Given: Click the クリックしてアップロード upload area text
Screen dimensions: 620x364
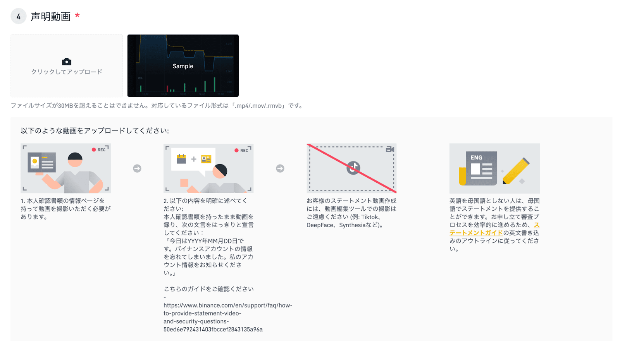Looking at the screenshot, I should pyautogui.click(x=67, y=72).
